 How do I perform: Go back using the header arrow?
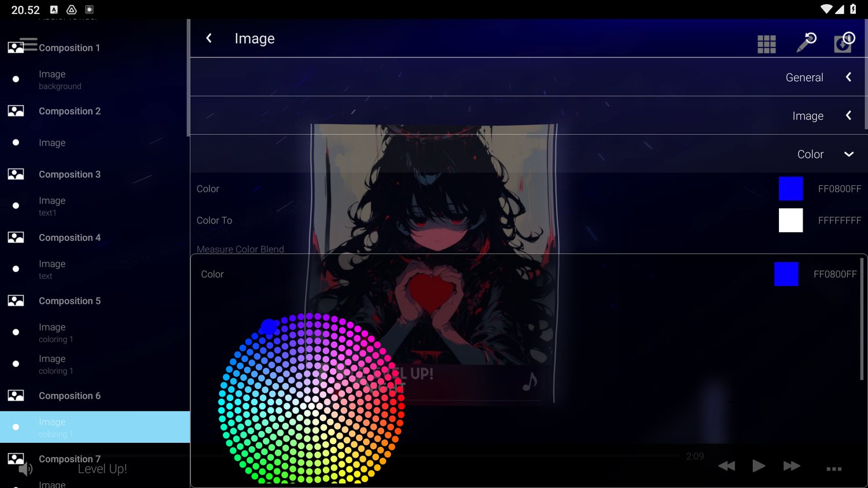tap(209, 38)
